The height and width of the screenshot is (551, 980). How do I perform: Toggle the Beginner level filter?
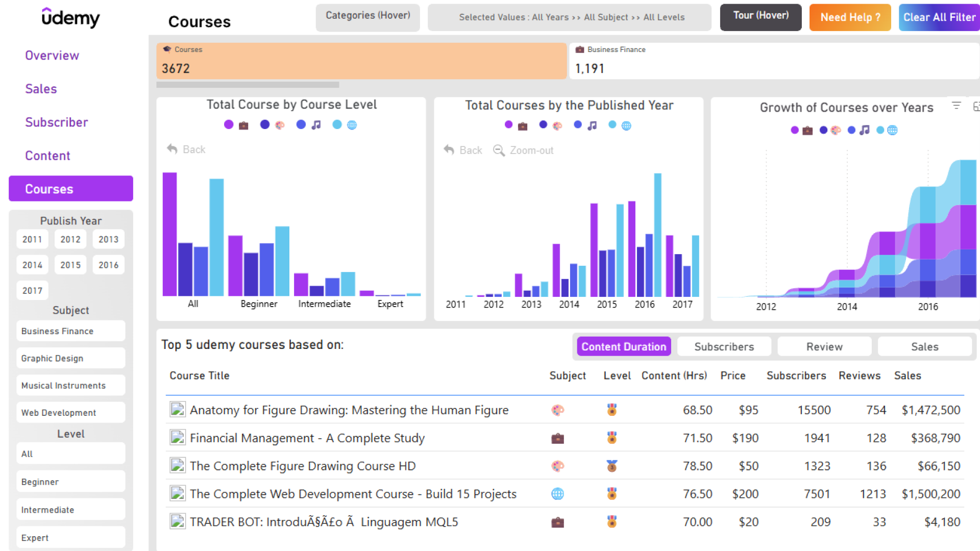click(x=70, y=482)
